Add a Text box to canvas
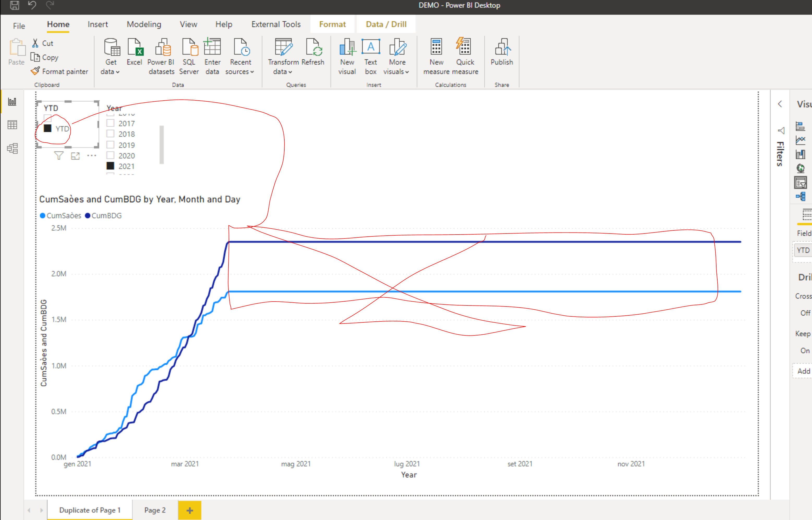Viewport: 812px width, 520px height. coord(371,56)
